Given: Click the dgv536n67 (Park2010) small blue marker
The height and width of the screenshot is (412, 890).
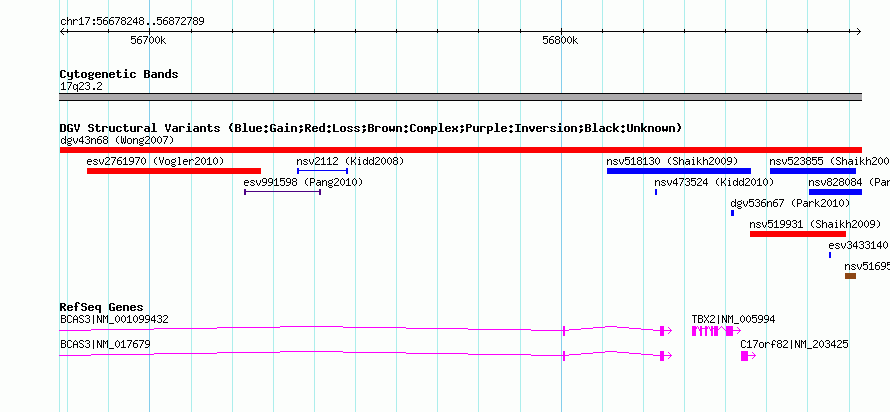Looking at the screenshot, I should coord(732,213).
